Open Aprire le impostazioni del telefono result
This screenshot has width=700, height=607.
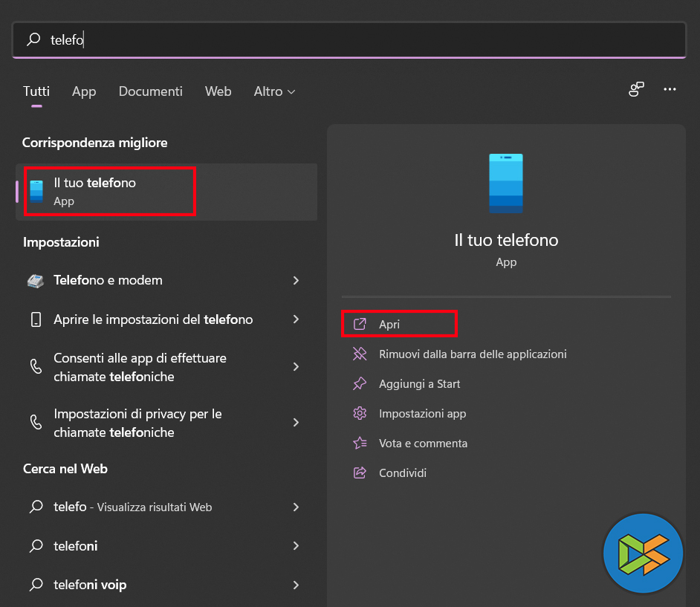click(153, 319)
